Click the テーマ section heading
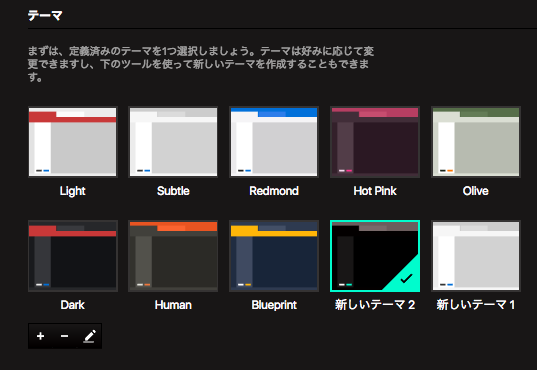537x370 pixels. 45,15
